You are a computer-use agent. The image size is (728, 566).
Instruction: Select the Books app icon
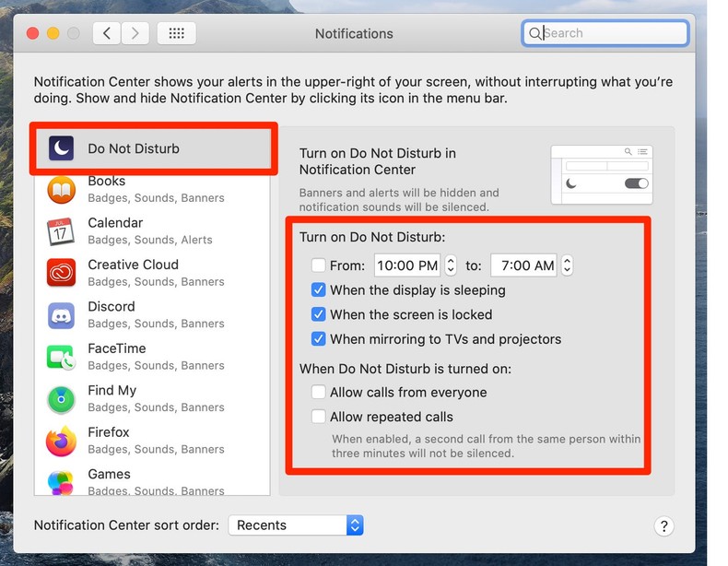tap(61, 190)
